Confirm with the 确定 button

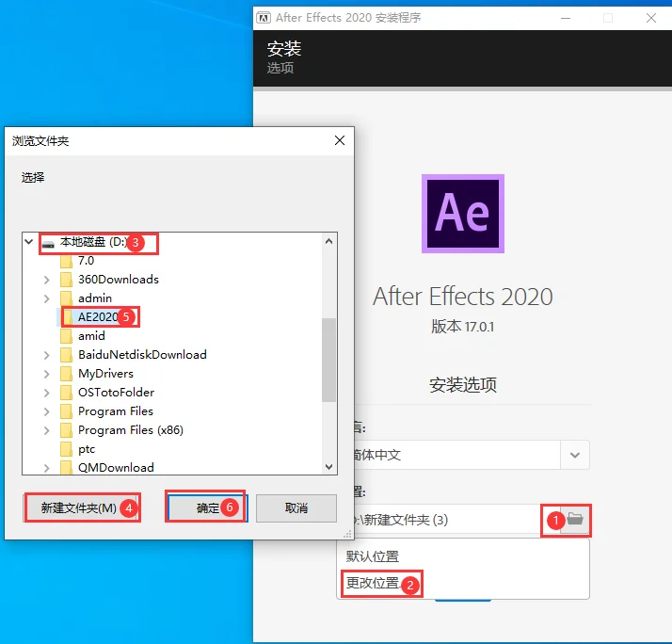tap(207, 508)
